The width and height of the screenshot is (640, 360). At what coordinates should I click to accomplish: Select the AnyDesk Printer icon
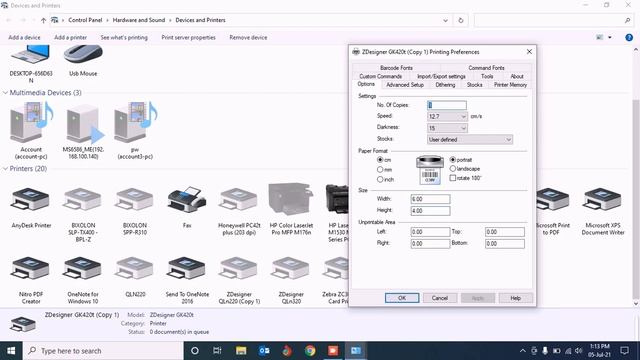pyautogui.click(x=31, y=200)
